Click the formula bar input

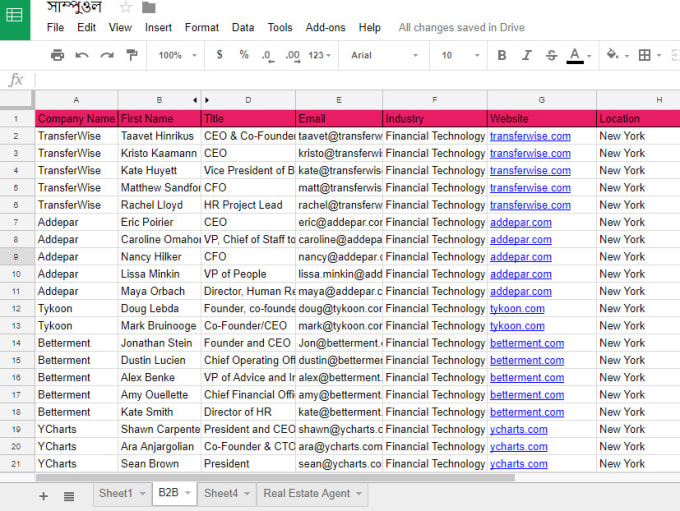click(357, 80)
